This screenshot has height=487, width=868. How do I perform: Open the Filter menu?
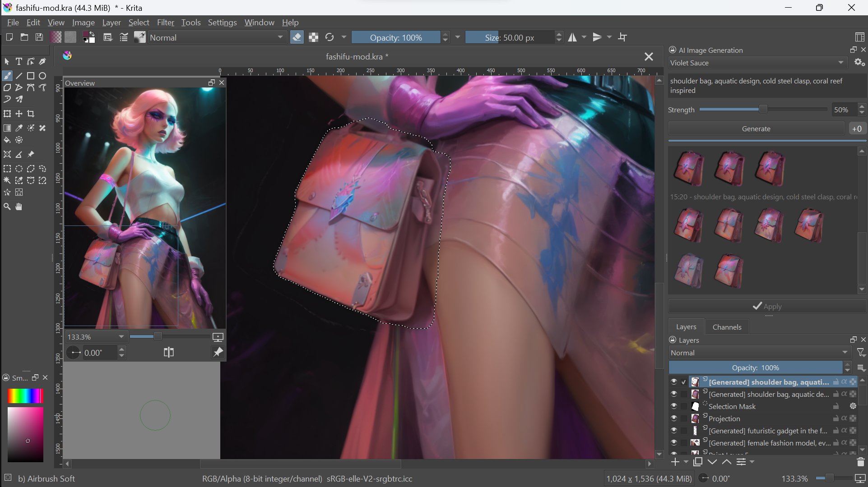tap(165, 23)
